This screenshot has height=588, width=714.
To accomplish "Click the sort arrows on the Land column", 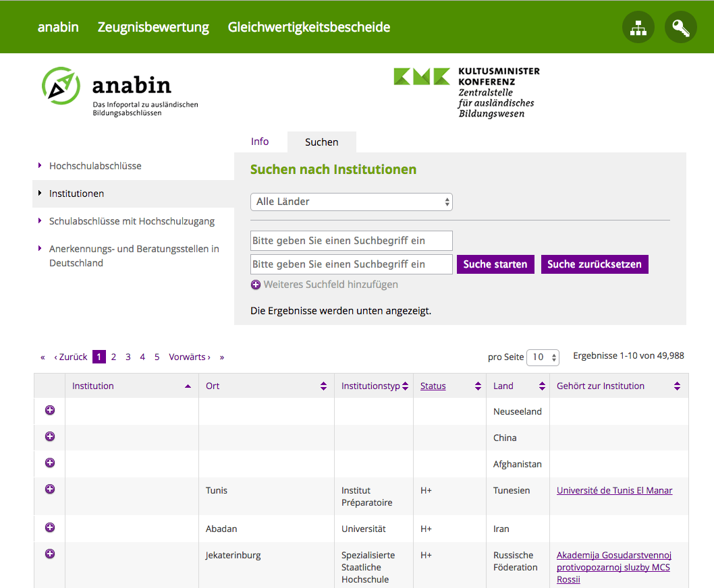I will tap(541, 385).
